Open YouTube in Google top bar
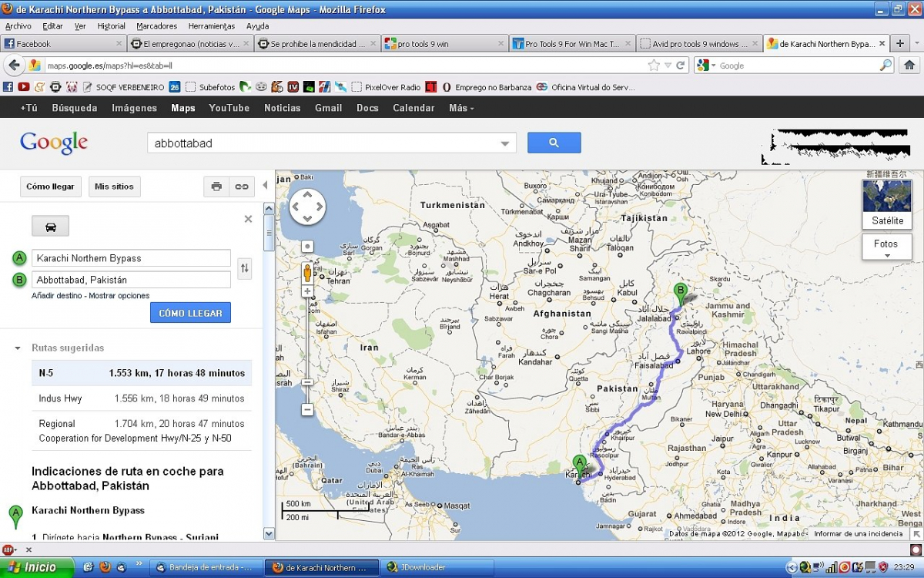The width and height of the screenshot is (924, 578). [x=229, y=108]
